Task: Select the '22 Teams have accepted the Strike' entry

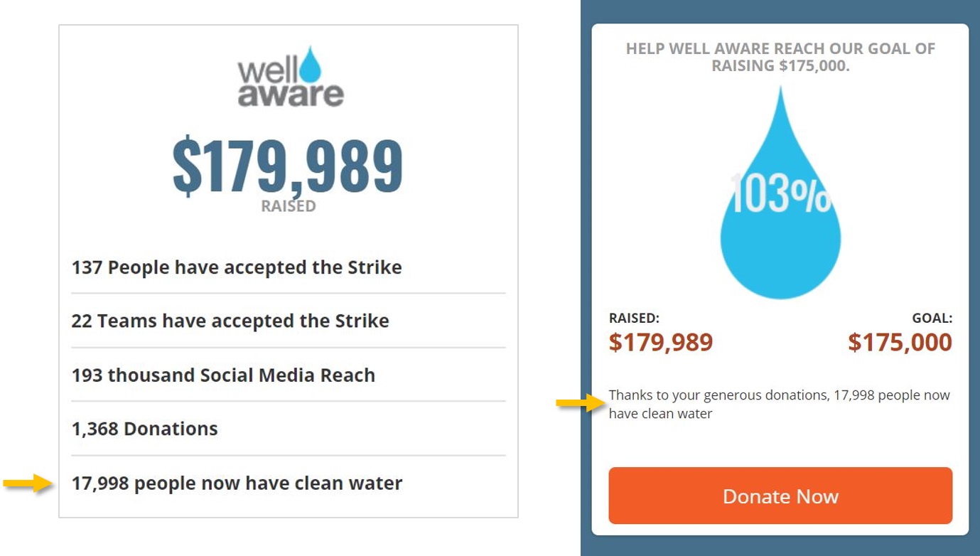Action: [x=230, y=321]
